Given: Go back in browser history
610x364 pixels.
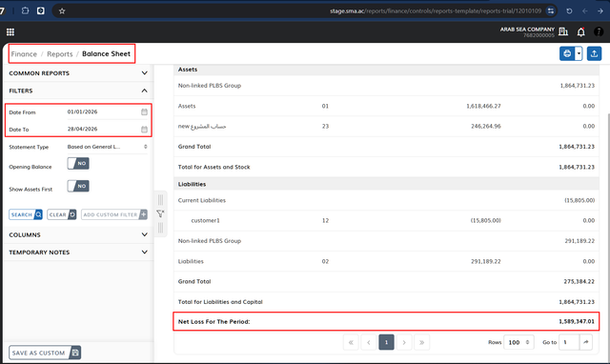Looking at the screenshot, I should pos(584,10).
